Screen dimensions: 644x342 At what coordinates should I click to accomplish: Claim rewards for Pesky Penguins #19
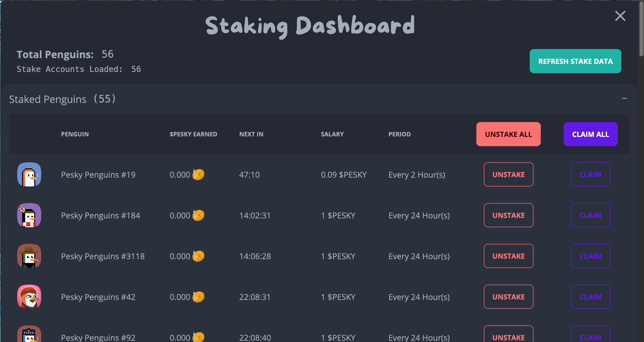[590, 174]
